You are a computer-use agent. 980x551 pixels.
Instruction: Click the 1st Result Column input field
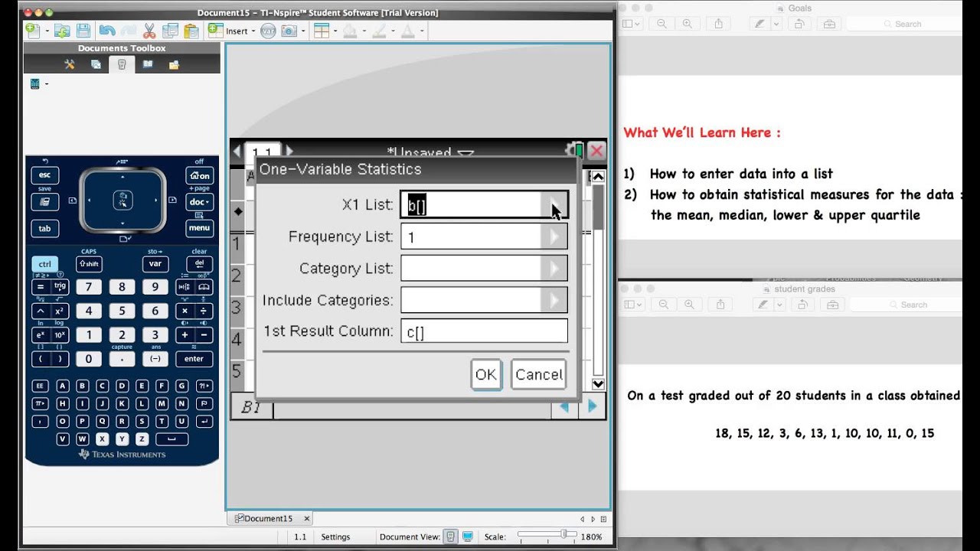485,331
